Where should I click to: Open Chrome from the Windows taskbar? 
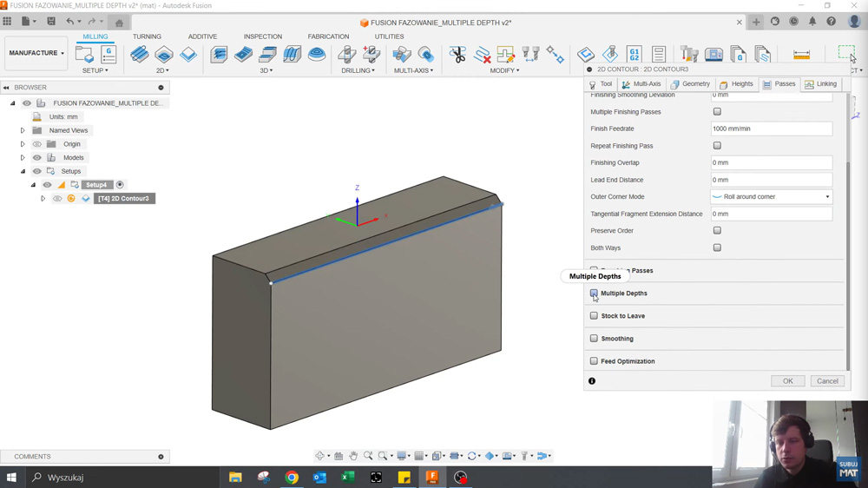(x=292, y=478)
